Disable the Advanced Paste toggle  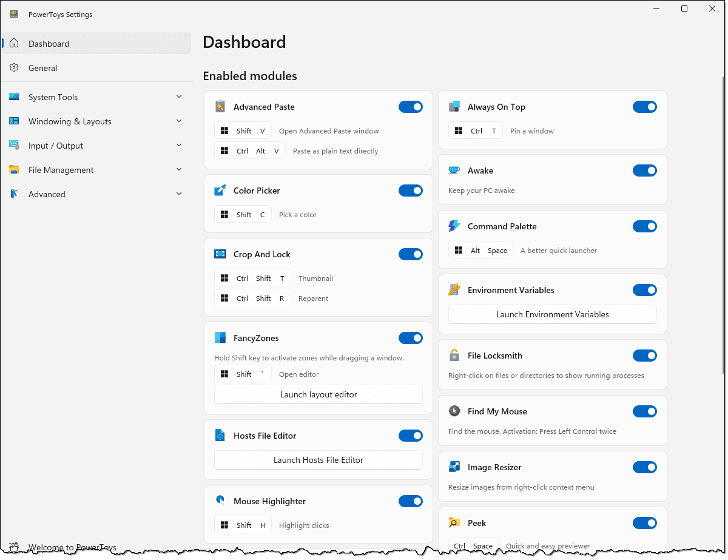coord(411,107)
